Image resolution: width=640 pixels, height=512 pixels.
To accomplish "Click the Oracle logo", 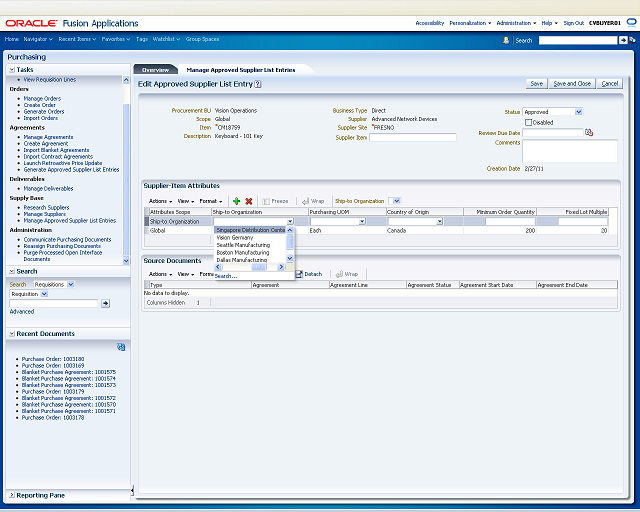I will [x=31, y=23].
